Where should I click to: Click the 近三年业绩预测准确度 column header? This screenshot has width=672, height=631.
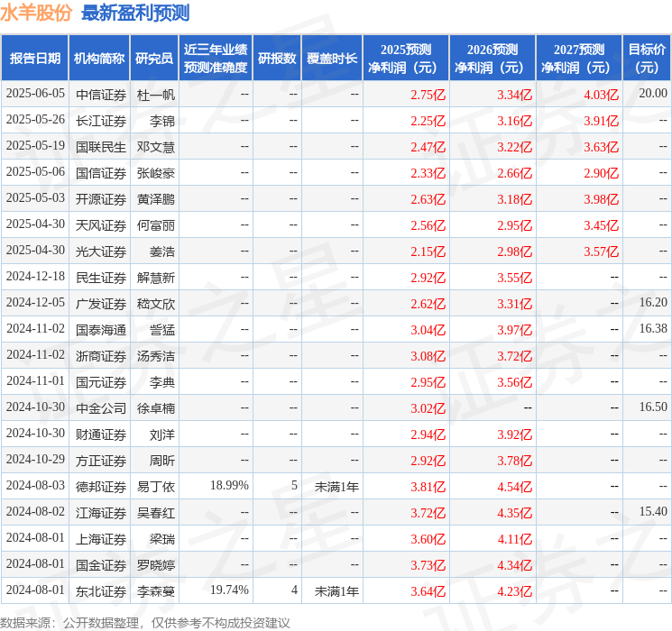(216, 58)
